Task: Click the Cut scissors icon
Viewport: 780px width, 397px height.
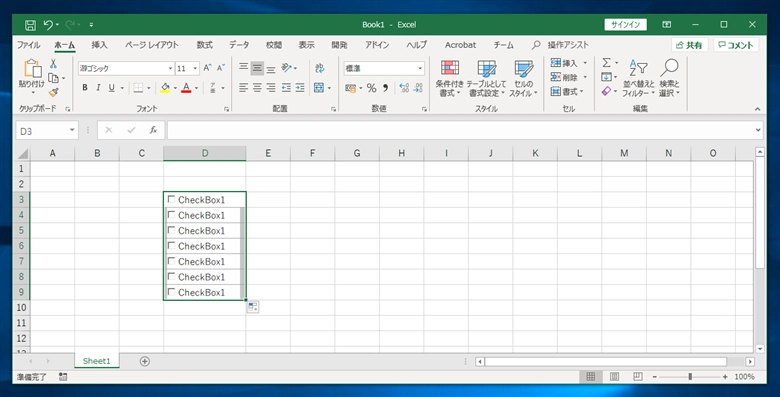Action: (x=53, y=64)
